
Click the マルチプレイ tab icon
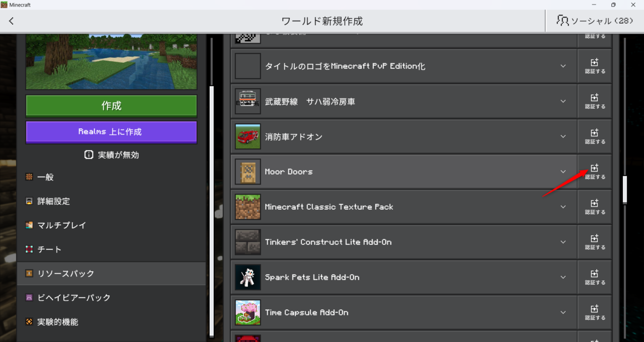point(29,225)
